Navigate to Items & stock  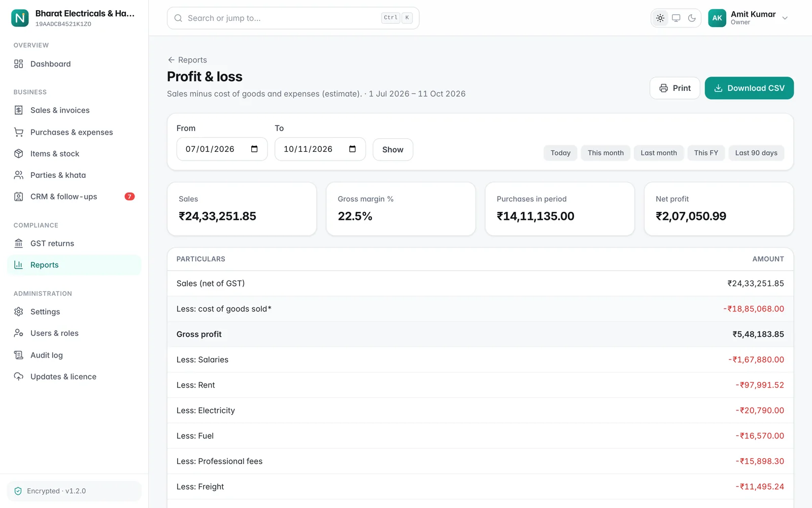pyautogui.click(x=74, y=153)
